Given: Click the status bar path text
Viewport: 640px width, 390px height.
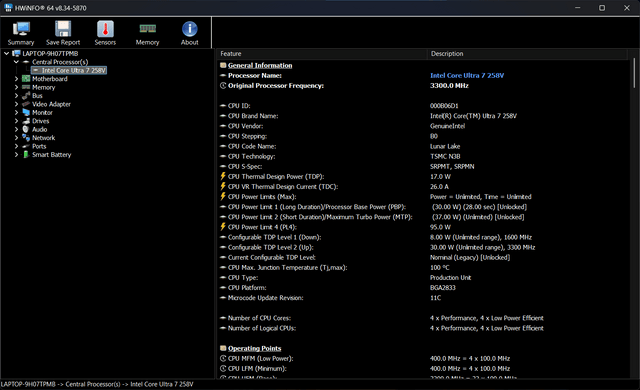Looking at the screenshot, I should pos(97,384).
